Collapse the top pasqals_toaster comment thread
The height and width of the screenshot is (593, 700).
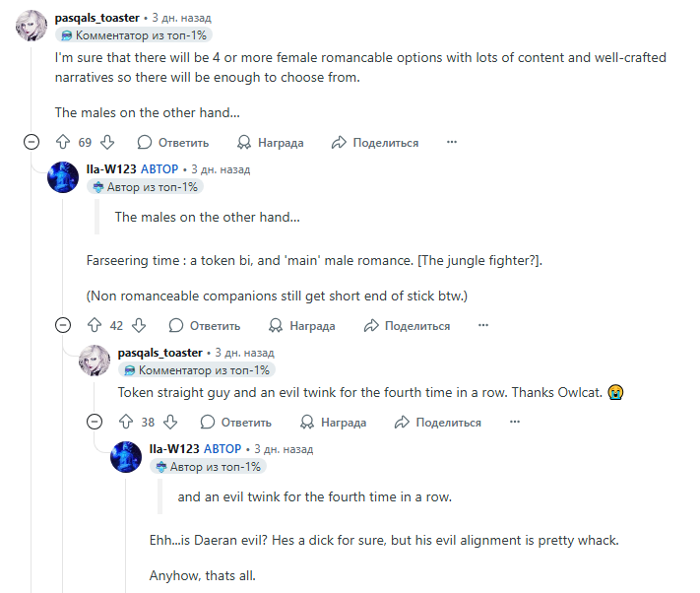click(32, 143)
